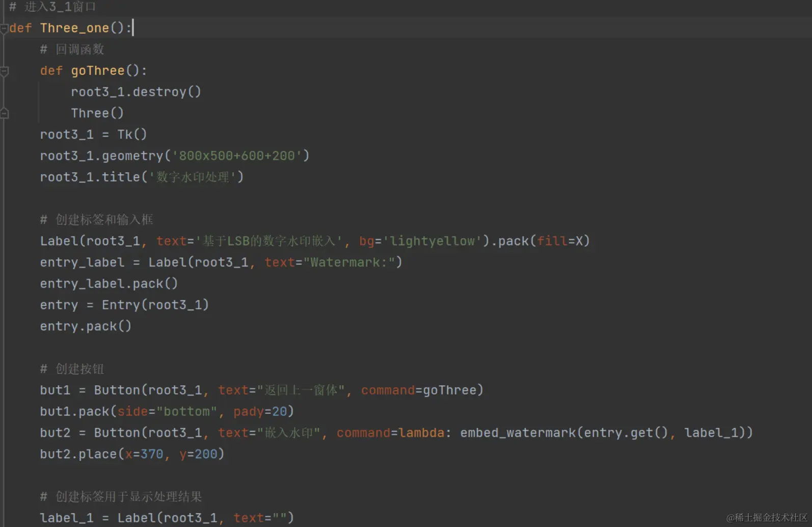
Task: Click the button text "嵌入水印"
Action: pos(289,433)
